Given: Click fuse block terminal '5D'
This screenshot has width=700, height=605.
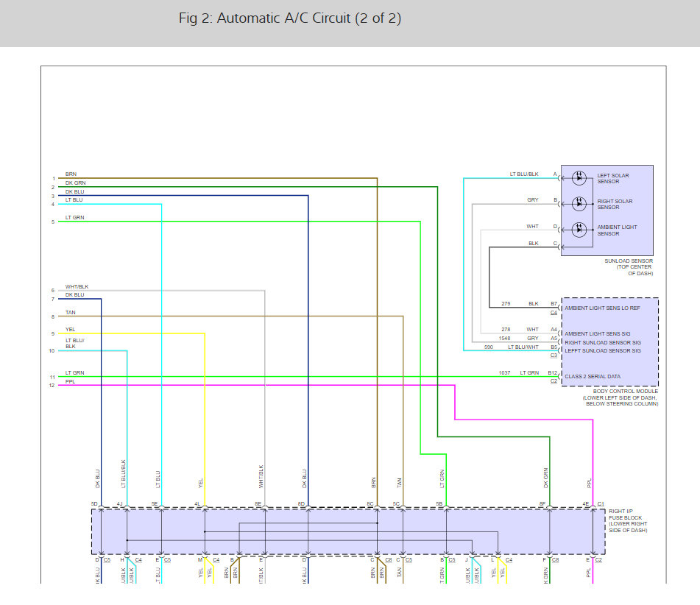Looking at the screenshot, I should pos(94,504).
